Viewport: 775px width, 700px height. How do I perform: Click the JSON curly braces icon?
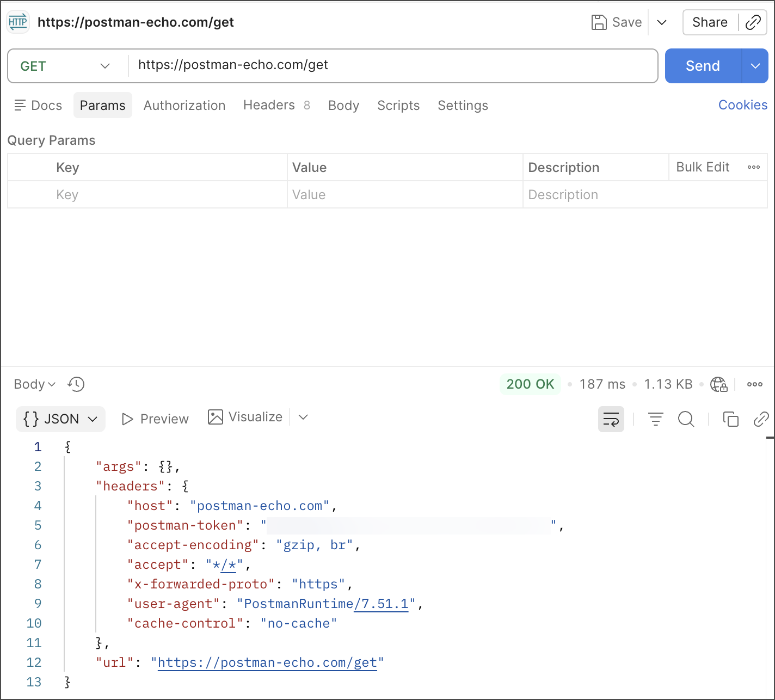click(31, 419)
